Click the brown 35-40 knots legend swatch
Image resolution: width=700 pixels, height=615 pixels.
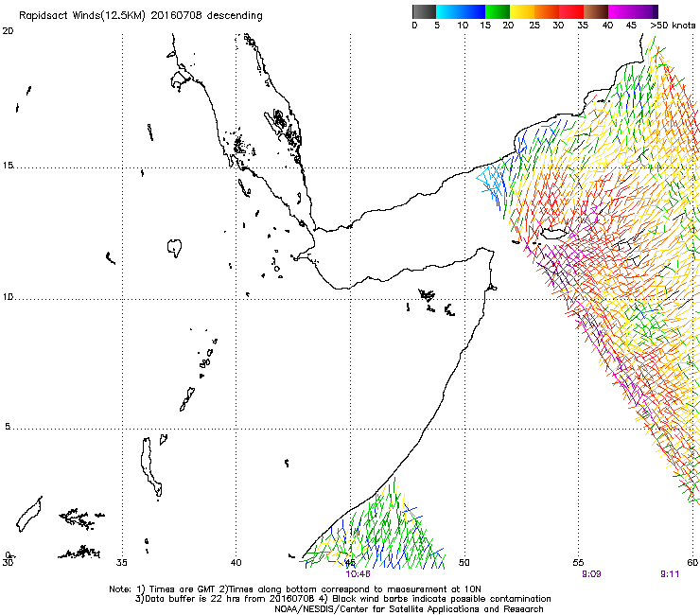[x=596, y=11]
